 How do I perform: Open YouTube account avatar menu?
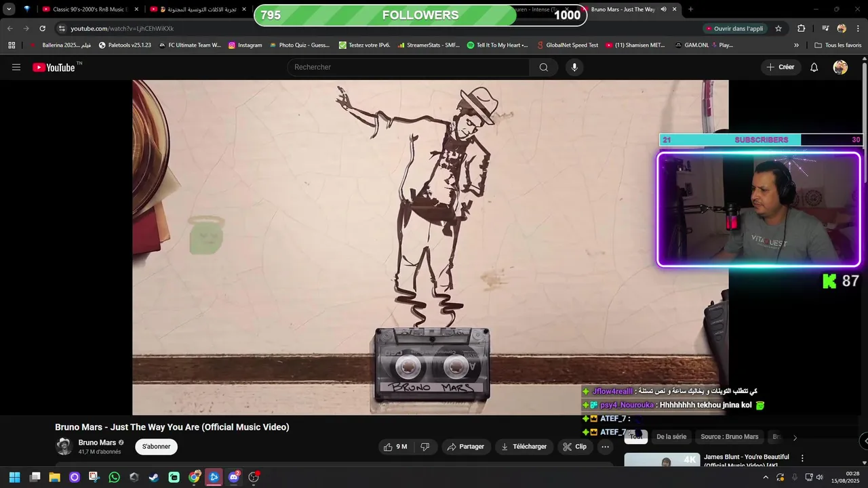click(x=840, y=67)
